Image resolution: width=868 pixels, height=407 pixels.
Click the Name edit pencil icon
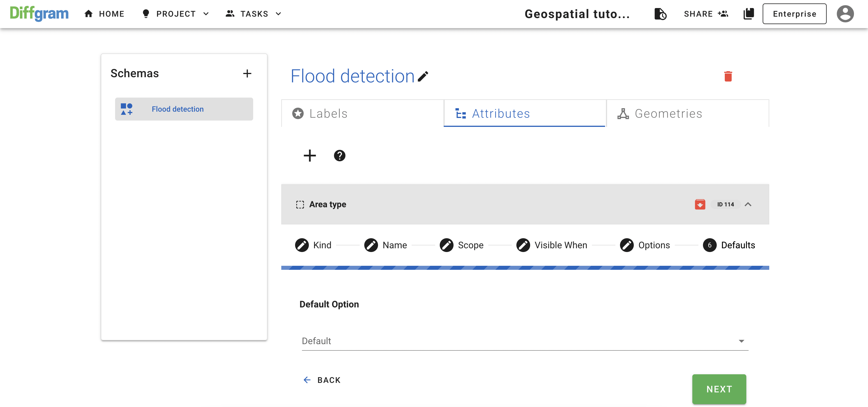(x=371, y=245)
